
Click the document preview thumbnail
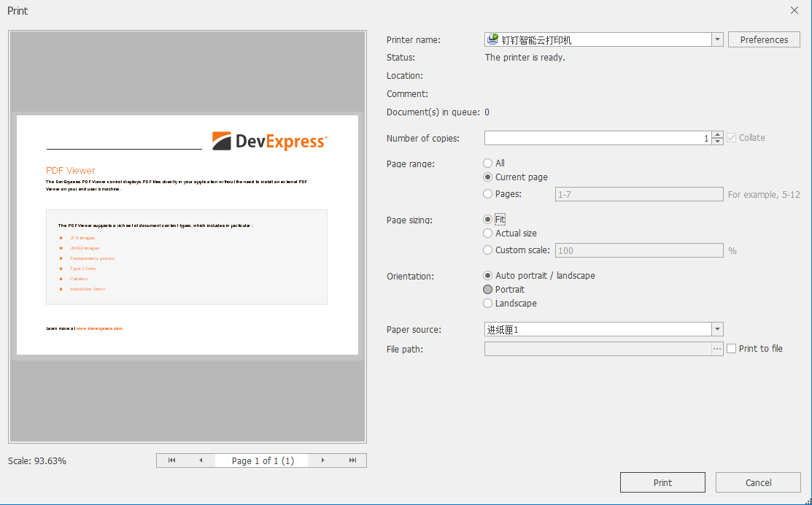click(x=187, y=235)
